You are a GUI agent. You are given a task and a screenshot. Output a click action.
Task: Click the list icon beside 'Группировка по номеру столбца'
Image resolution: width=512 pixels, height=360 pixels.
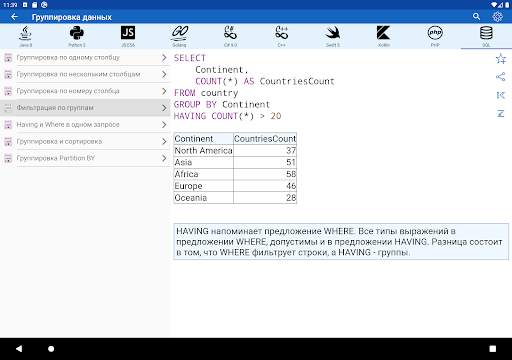pyautogui.click(x=8, y=91)
